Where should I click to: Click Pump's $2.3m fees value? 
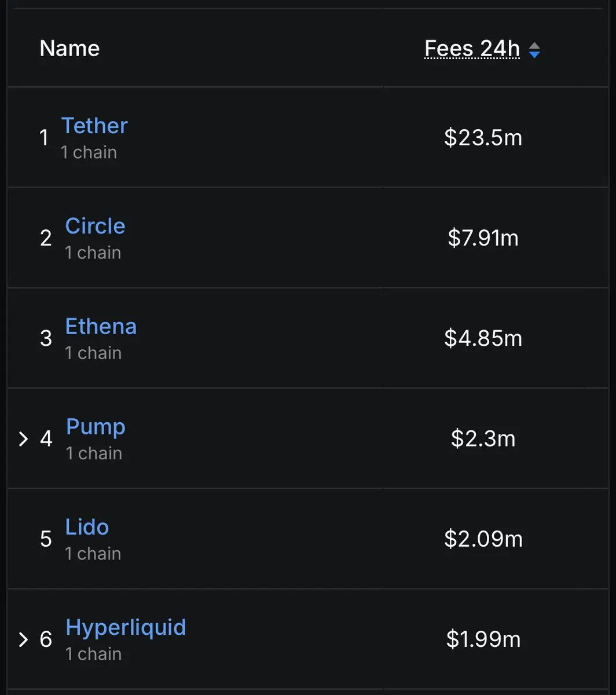(x=483, y=438)
